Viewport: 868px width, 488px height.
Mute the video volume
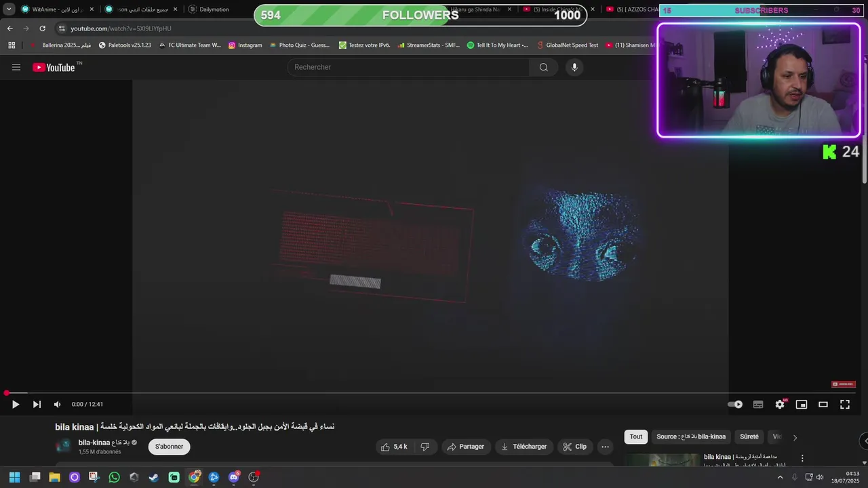57,405
